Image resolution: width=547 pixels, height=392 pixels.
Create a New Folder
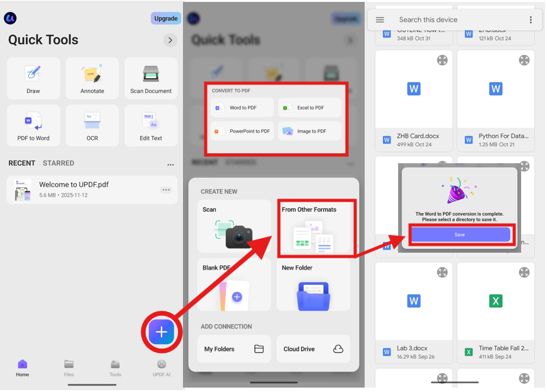point(314,284)
